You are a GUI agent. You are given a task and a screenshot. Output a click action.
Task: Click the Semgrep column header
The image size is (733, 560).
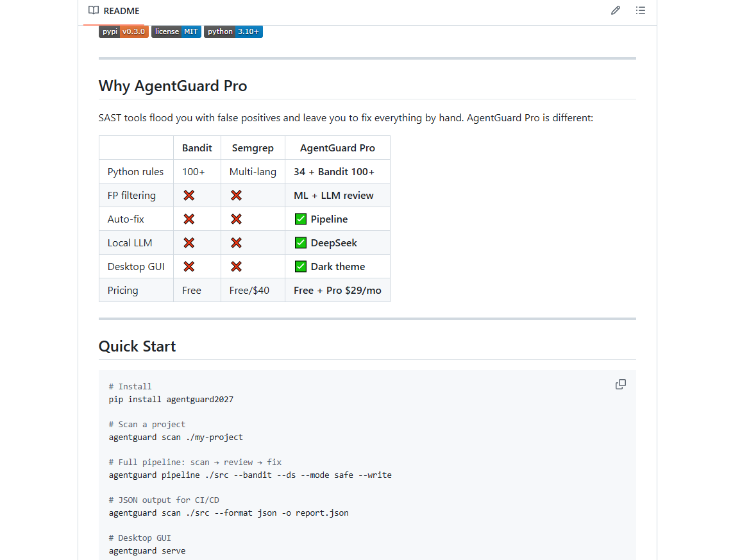pyautogui.click(x=253, y=148)
